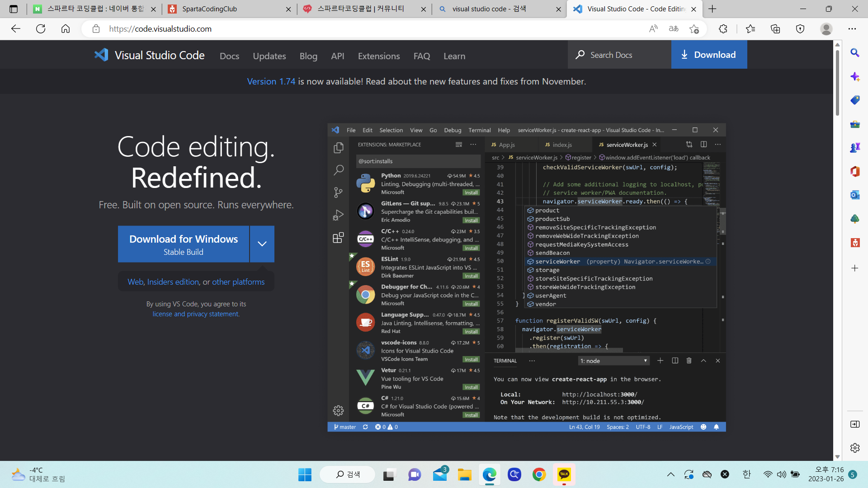This screenshot has height=488, width=868.
Task: Open the taskbar search box
Action: (348, 474)
